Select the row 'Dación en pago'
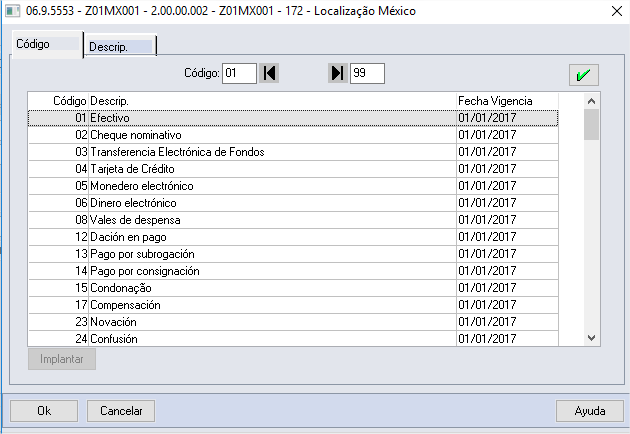 (293, 237)
